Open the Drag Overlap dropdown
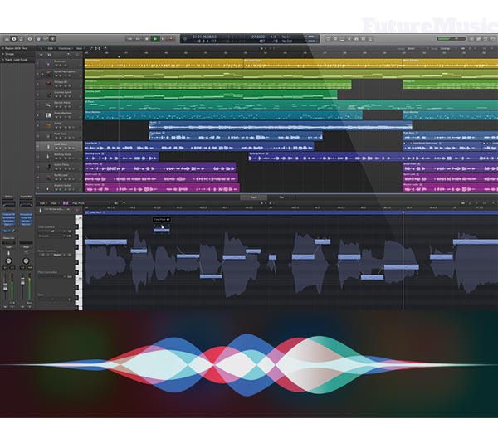 click(448, 49)
